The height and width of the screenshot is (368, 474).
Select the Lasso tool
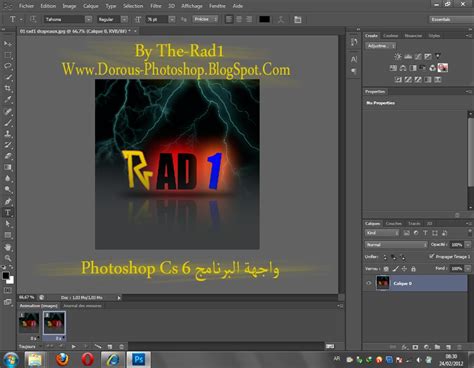[8, 66]
